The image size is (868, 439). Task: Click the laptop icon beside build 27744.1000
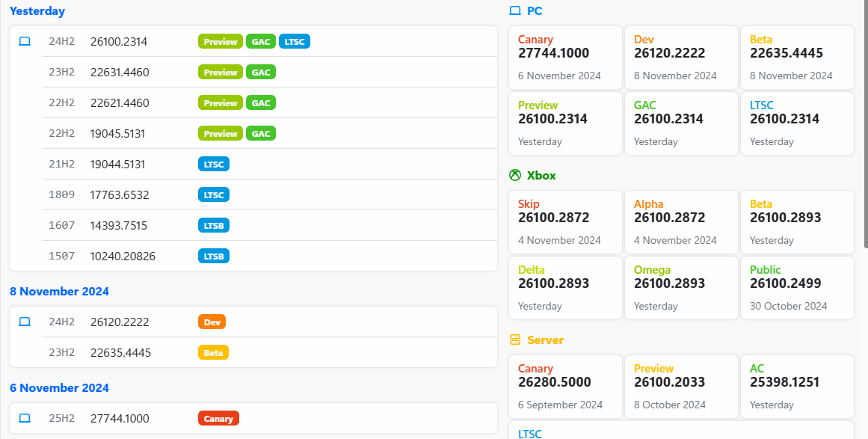[x=25, y=419]
